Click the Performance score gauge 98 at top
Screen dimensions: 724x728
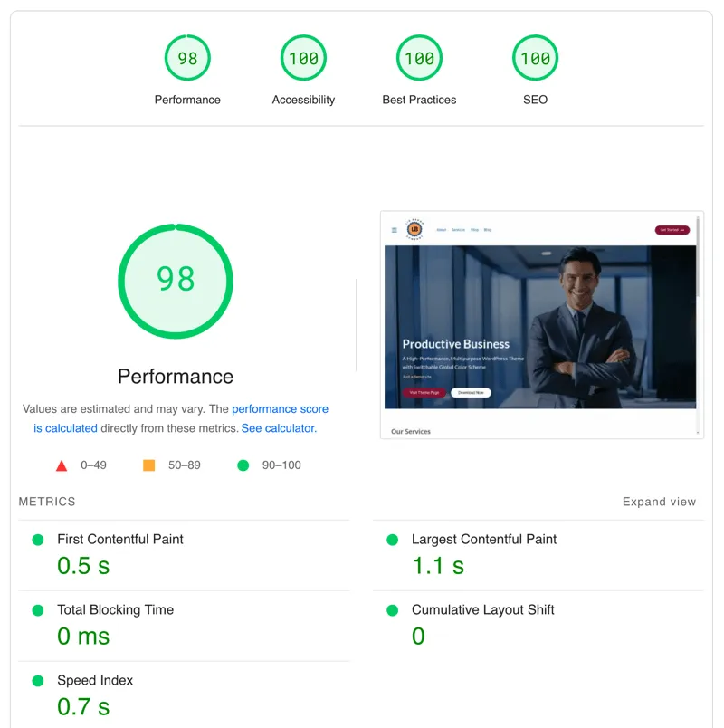[x=187, y=58]
